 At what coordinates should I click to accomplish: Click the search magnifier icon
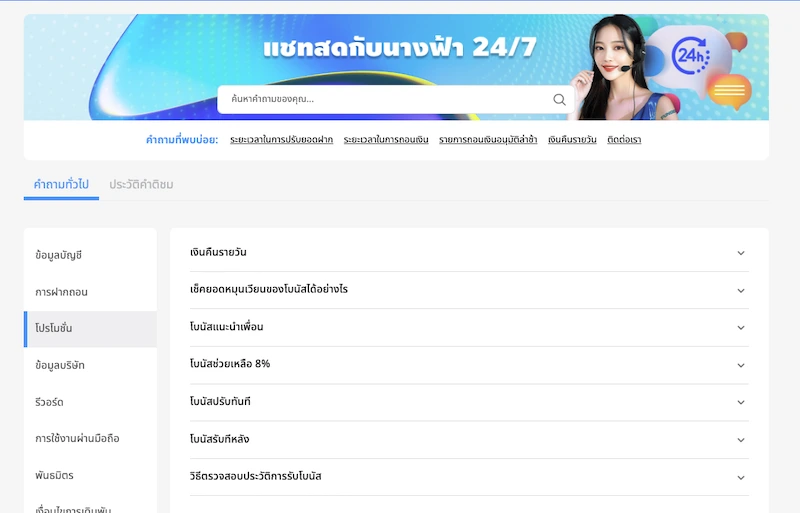(x=559, y=100)
